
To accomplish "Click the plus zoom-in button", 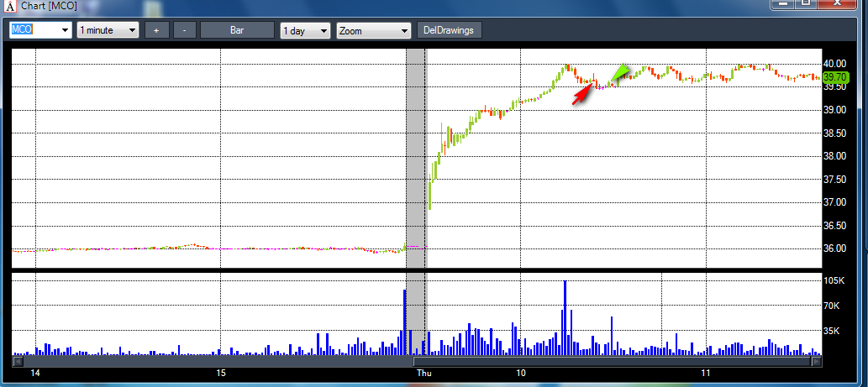I will (x=156, y=30).
